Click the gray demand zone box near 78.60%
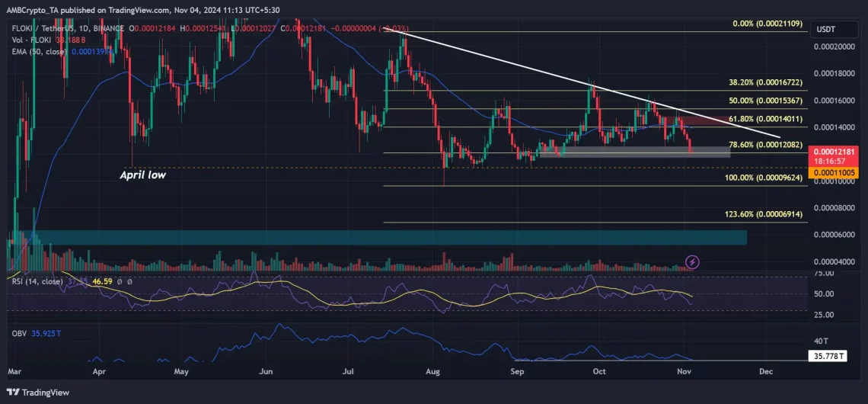The image size is (868, 404). coord(632,152)
